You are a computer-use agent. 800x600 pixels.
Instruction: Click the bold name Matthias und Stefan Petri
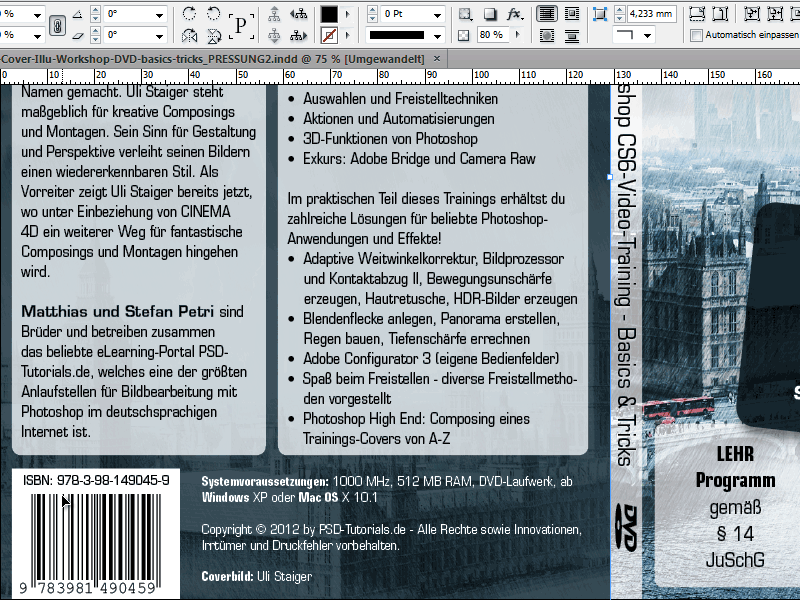click(x=117, y=311)
